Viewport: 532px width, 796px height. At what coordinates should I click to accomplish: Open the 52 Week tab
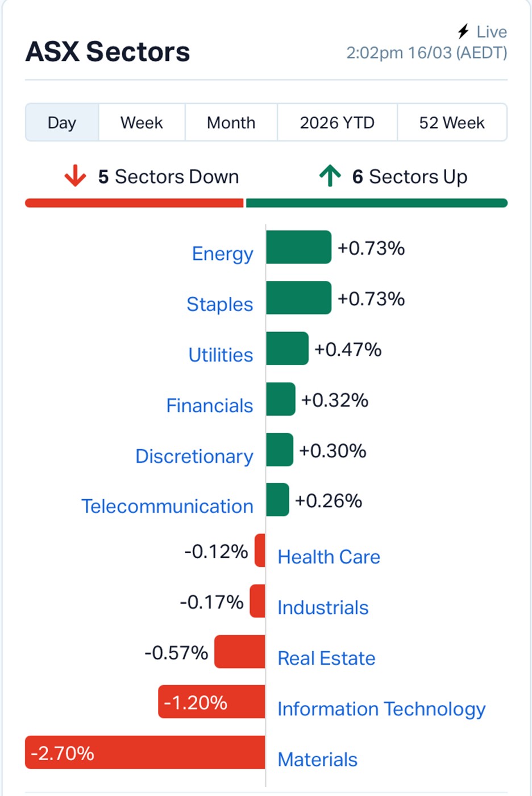click(452, 122)
